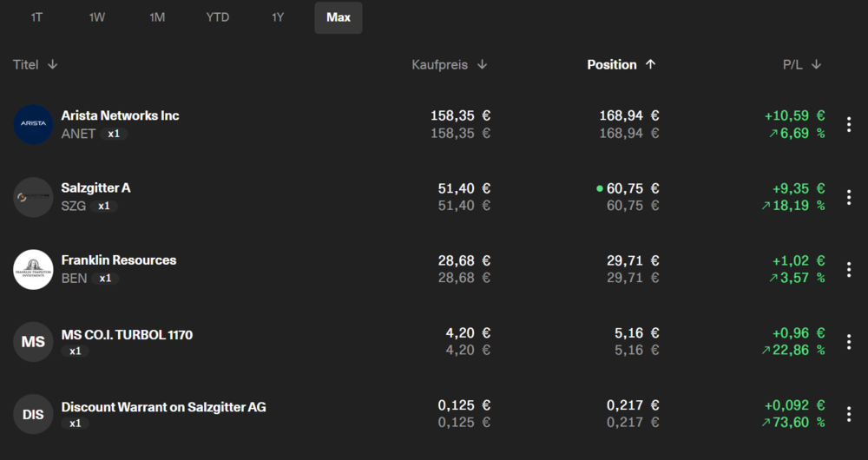Click the white 168,94 € position value
This screenshot has height=460, width=868.
click(x=629, y=115)
